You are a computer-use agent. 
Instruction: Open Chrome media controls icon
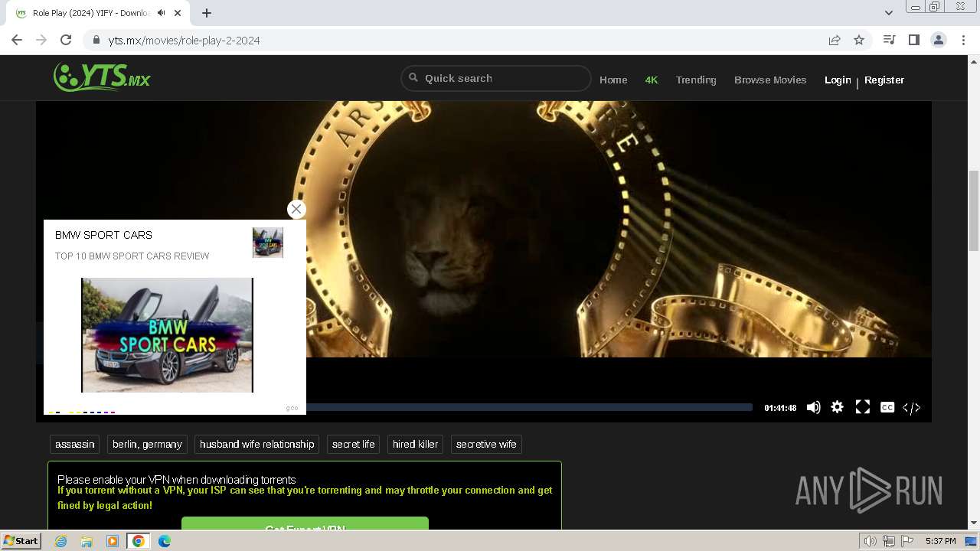point(889,40)
